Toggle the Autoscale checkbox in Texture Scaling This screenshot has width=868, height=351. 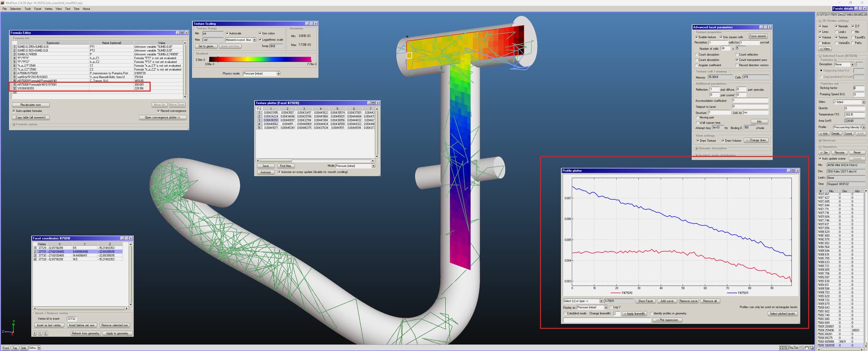(x=227, y=33)
